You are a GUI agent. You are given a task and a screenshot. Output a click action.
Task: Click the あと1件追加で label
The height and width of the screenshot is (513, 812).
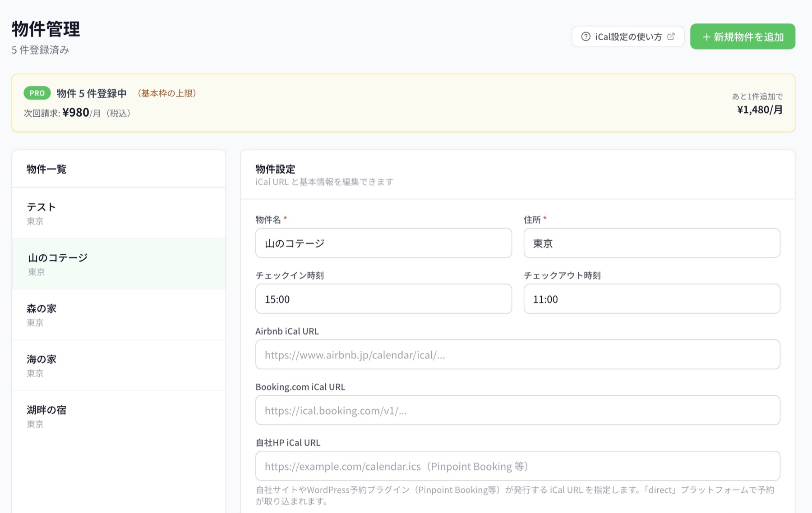757,96
